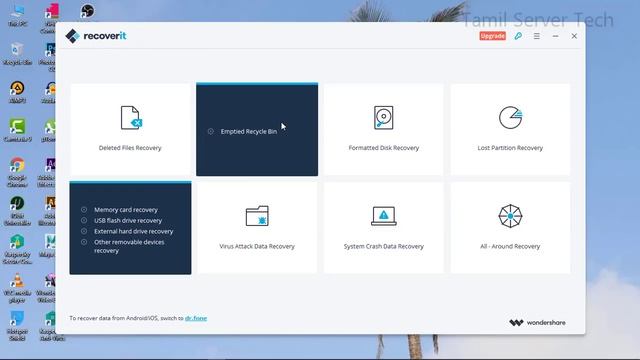This screenshot has height=360, width=640.
Task: Choose Other removable devices recovery entry
Action: tap(129, 246)
